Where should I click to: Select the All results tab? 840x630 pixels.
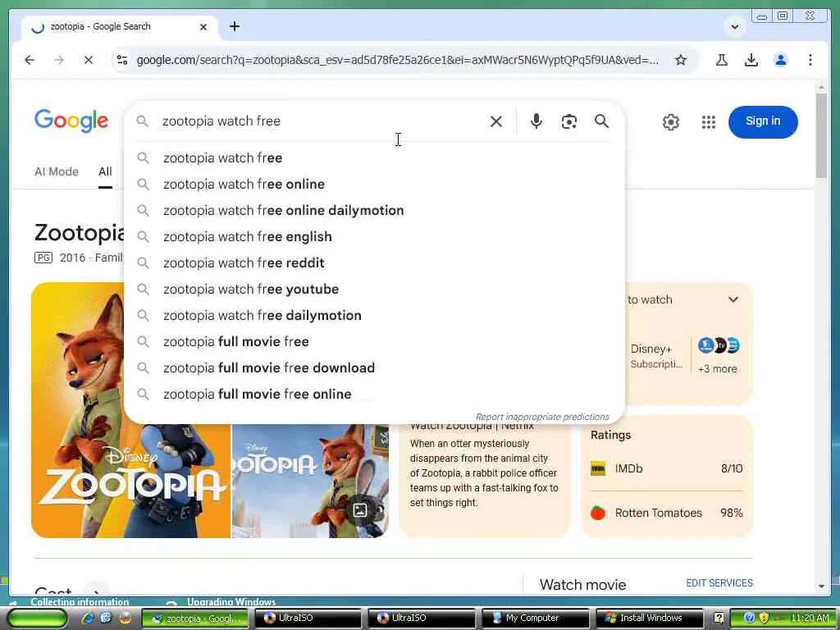[x=105, y=171]
